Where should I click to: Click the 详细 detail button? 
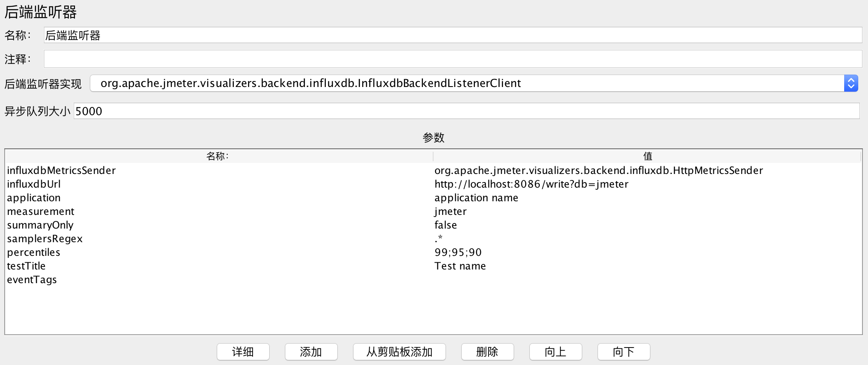[x=243, y=352]
